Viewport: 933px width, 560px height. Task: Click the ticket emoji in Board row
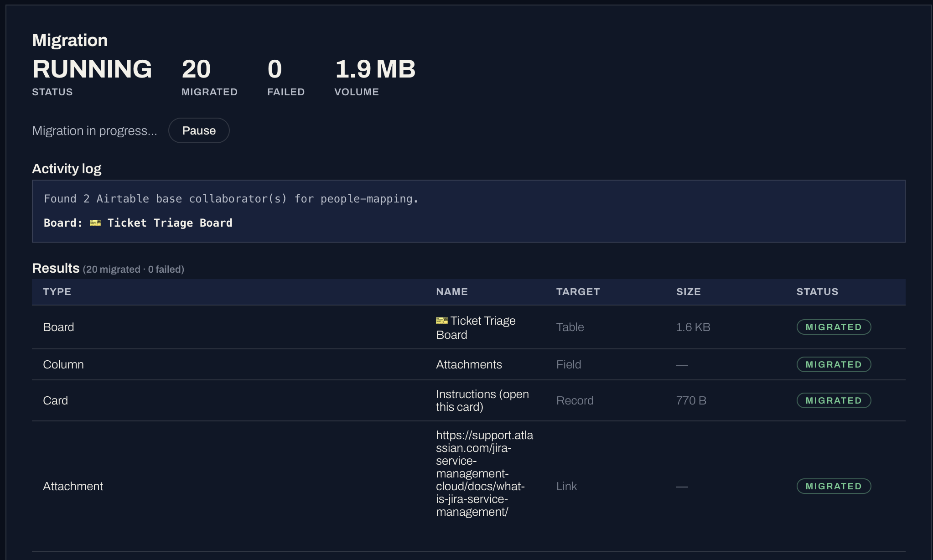click(442, 321)
